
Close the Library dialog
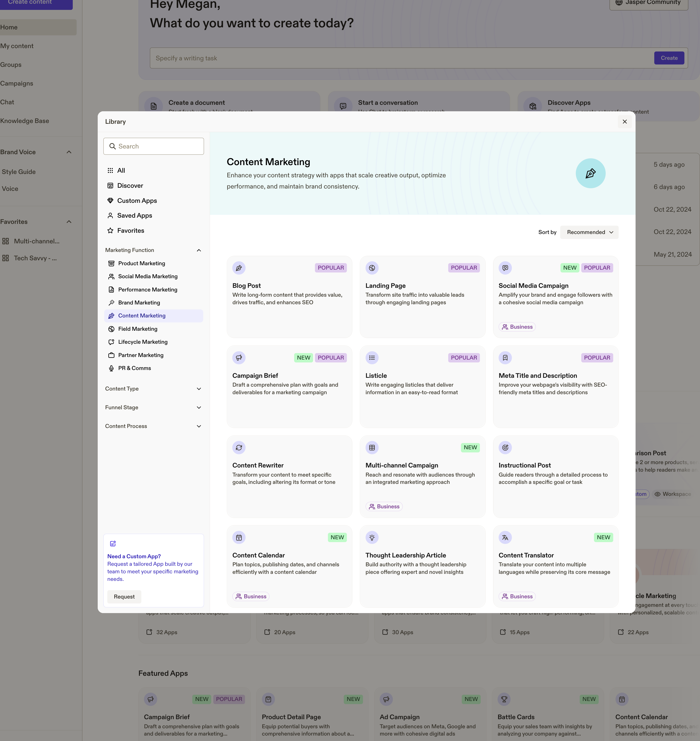pos(625,122)
